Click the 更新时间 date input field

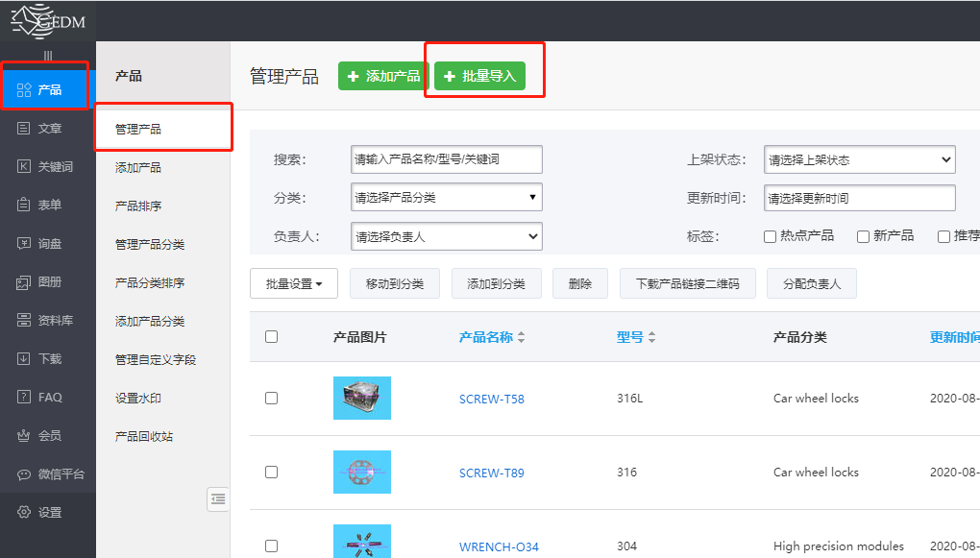click(859, 198)
